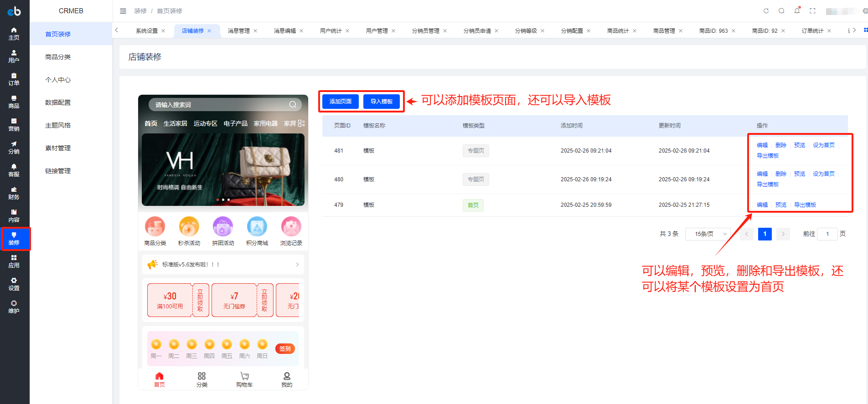Switch to the 用户统计 tab
The height and width of the screenshot is (404, 868).
coord(331,31)
